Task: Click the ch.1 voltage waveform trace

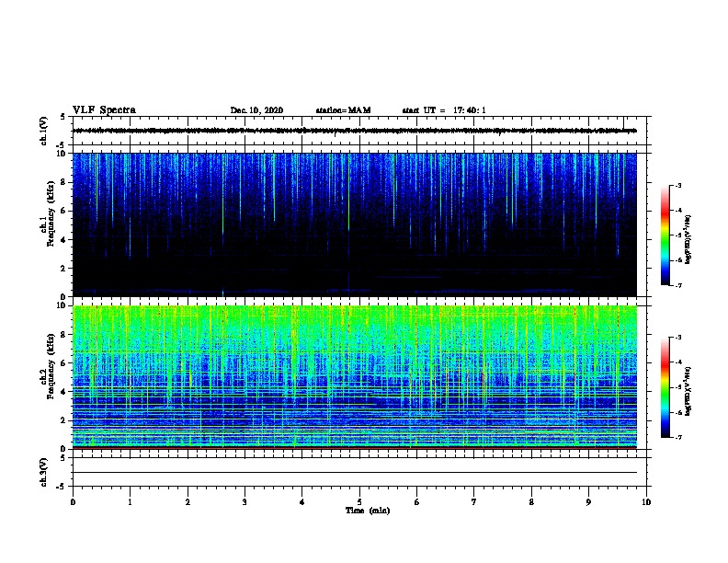Action: [x=355, y=131]
